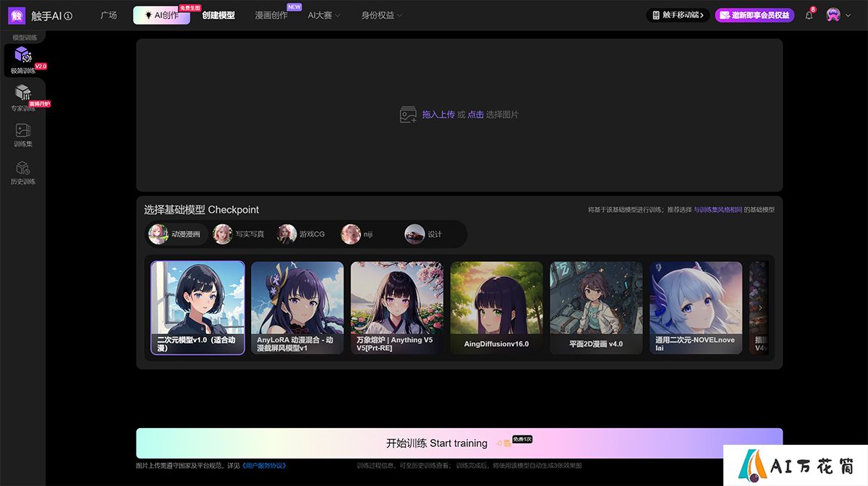Open the 《用户服务协议》 link
This screenshot has height=486, width=868.
click(264, 466)
